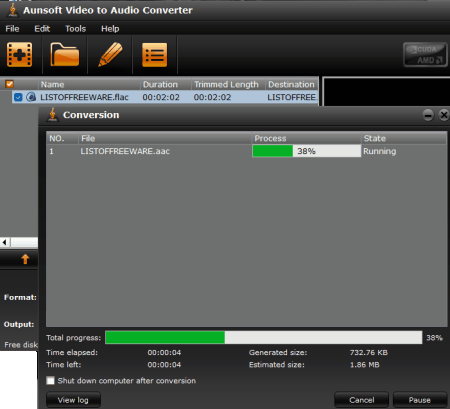Open the orange folder toolbar icon

pos(65,55)
